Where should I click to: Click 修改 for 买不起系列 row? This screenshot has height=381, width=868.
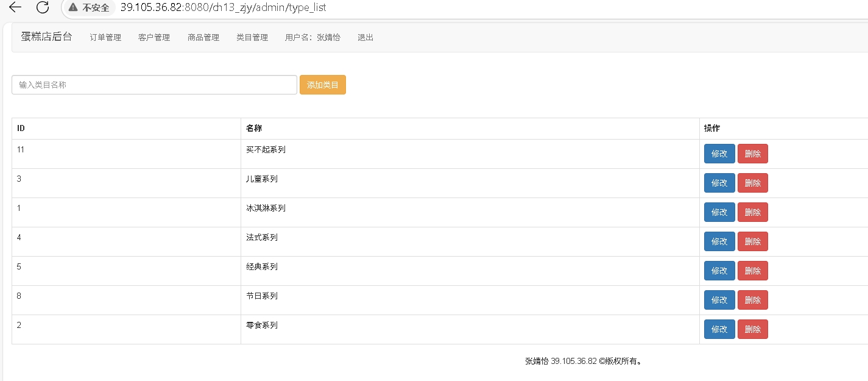point(719,154)
